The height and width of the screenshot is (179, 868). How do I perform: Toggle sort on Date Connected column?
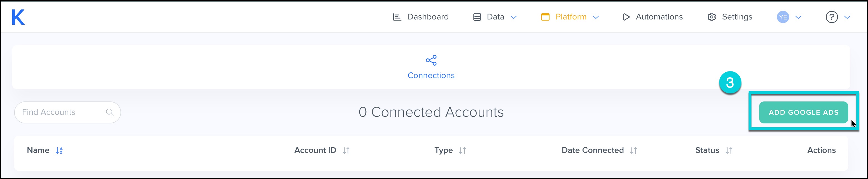pos(633,150)
